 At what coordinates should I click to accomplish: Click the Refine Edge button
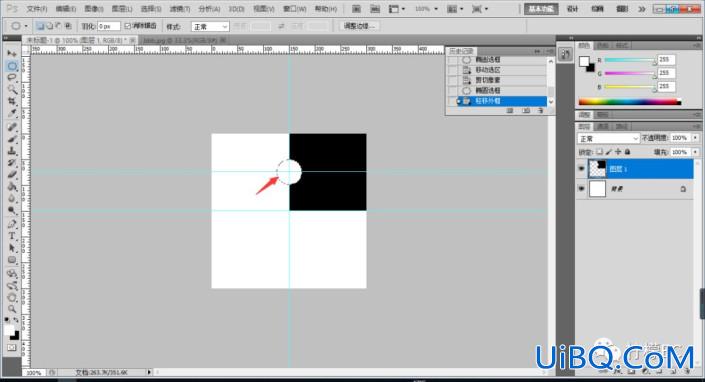pos(359,26)
